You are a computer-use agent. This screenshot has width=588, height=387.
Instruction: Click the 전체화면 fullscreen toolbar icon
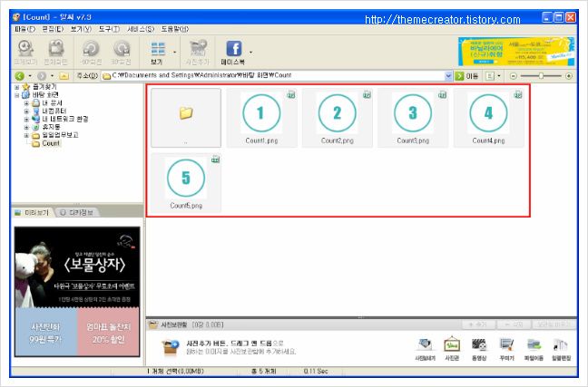[56, 52]
